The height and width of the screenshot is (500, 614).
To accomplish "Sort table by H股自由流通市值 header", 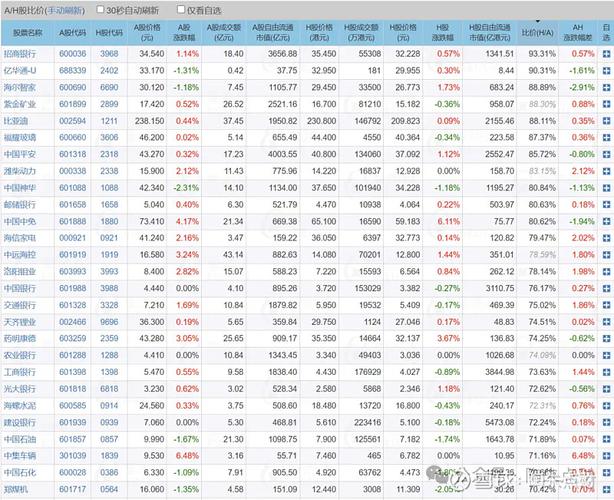I will click(x=490, y=33).
